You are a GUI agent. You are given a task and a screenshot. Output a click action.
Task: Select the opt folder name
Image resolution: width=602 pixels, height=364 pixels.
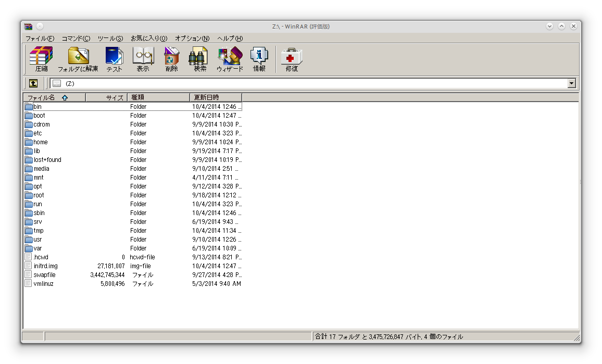click(x=37, y=186)
